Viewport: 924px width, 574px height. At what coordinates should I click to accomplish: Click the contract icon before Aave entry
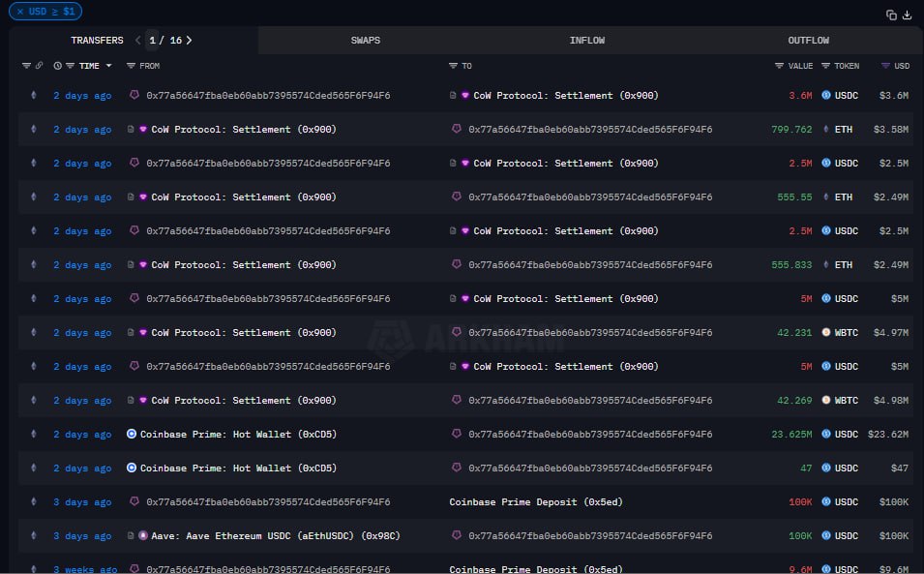(131, 535)
